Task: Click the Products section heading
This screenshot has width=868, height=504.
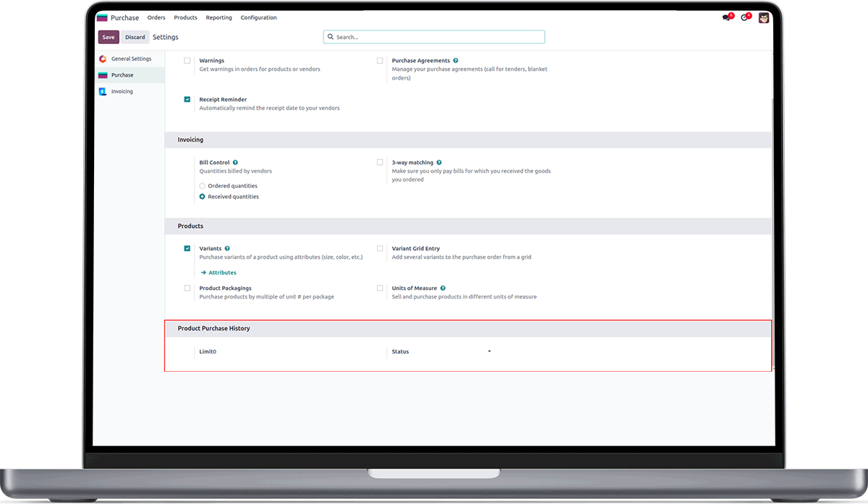Action: pyautogui.click(x=190, y=226)
